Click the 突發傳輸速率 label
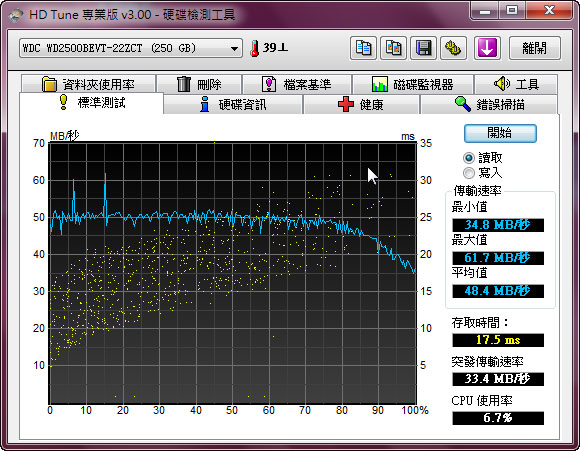Viewport: 580px width, 451px height. (488, 361)
